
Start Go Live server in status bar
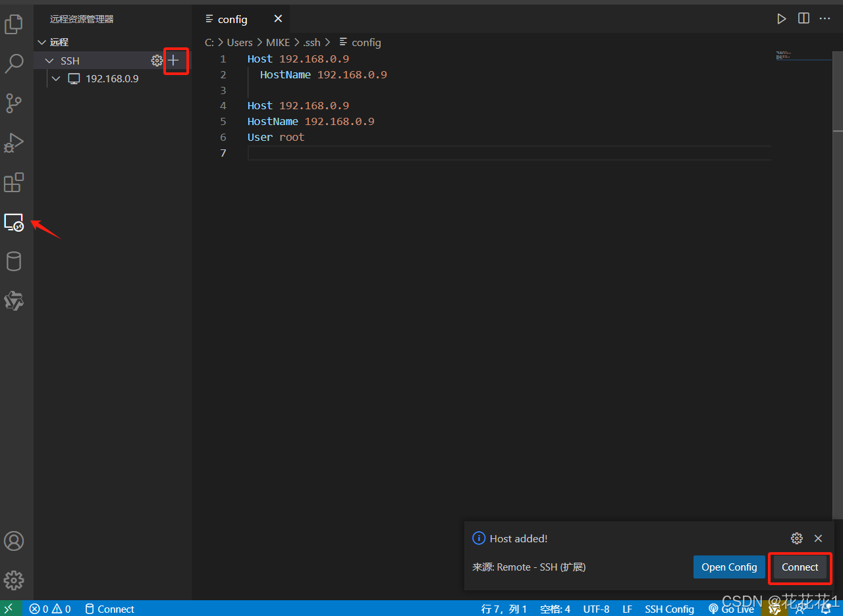pos(731,609)
